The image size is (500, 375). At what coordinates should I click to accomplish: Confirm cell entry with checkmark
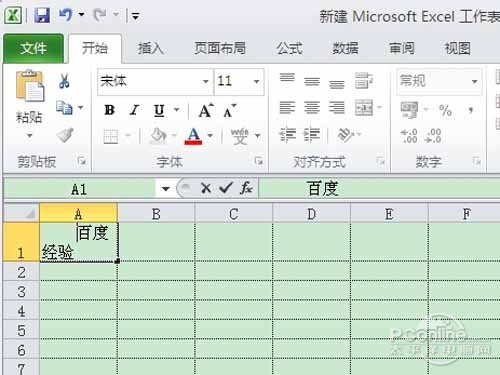(x=226, y=189)
